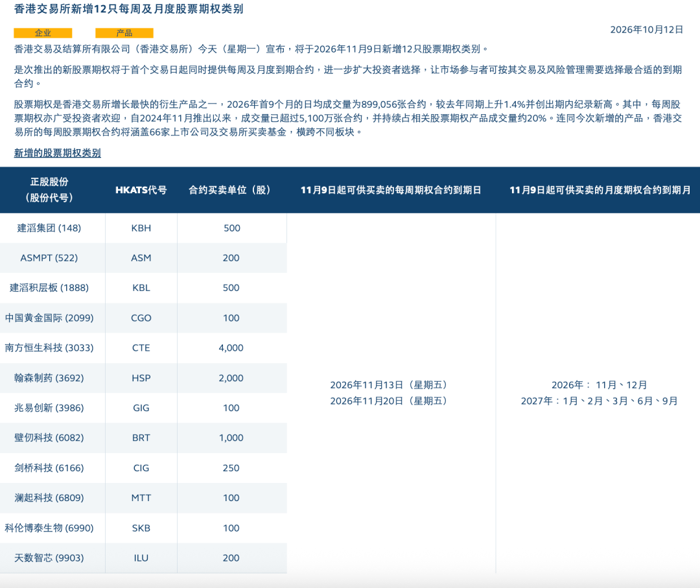Click the 4,000 contract size value
Image resolution: width=700 pixels, height=588 pixels.
231,347
